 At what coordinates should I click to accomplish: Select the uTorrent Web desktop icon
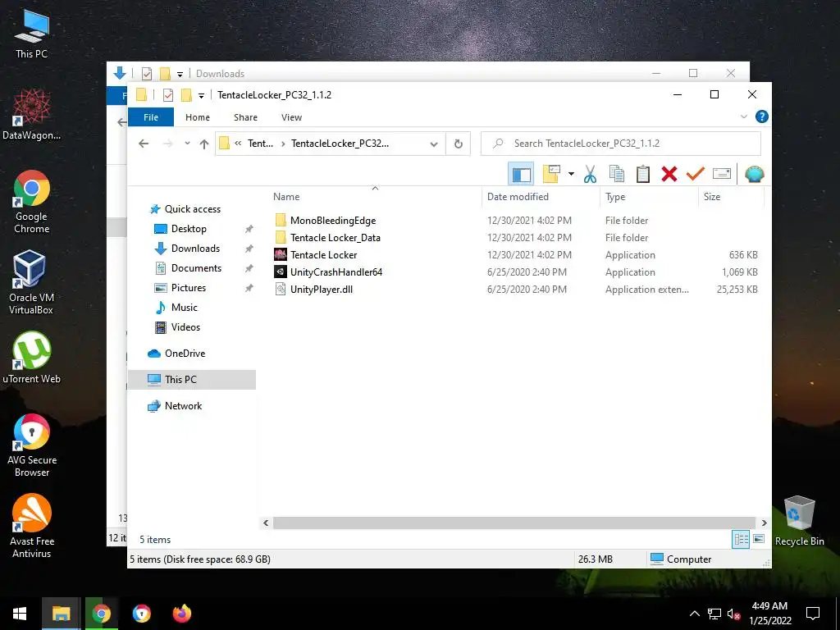coord(32,358)
